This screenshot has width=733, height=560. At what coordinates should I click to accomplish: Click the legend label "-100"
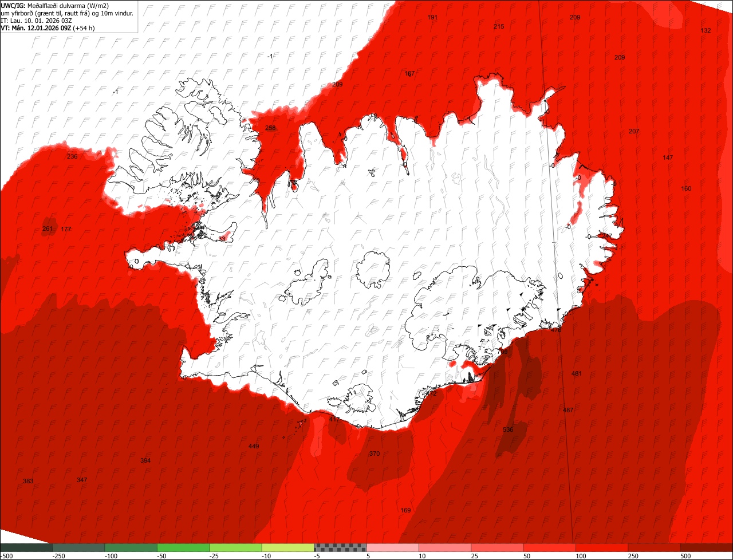(x=111, y=556)
